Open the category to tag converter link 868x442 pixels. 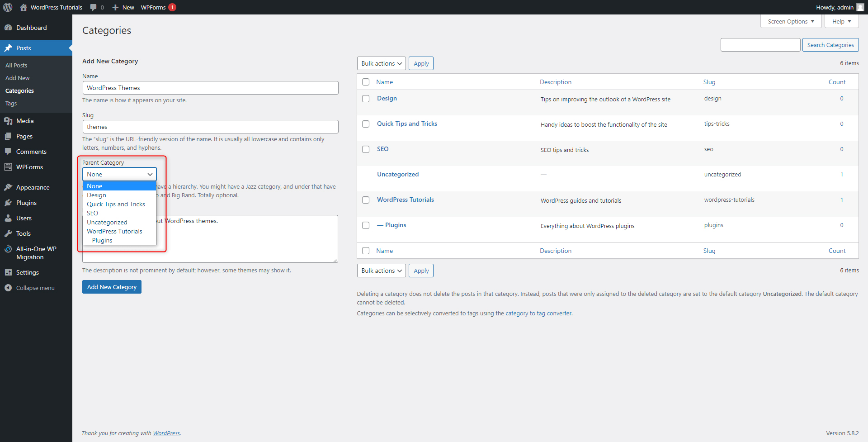click(x=538, y=313)
